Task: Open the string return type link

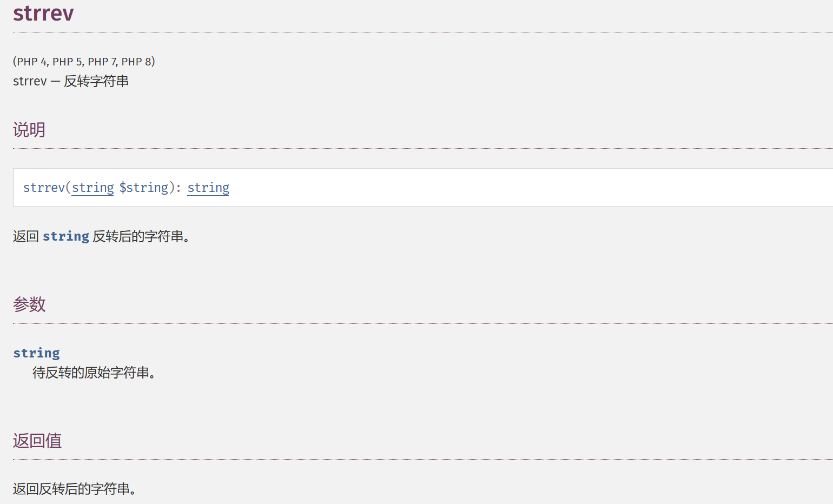Action: (208, 188)
